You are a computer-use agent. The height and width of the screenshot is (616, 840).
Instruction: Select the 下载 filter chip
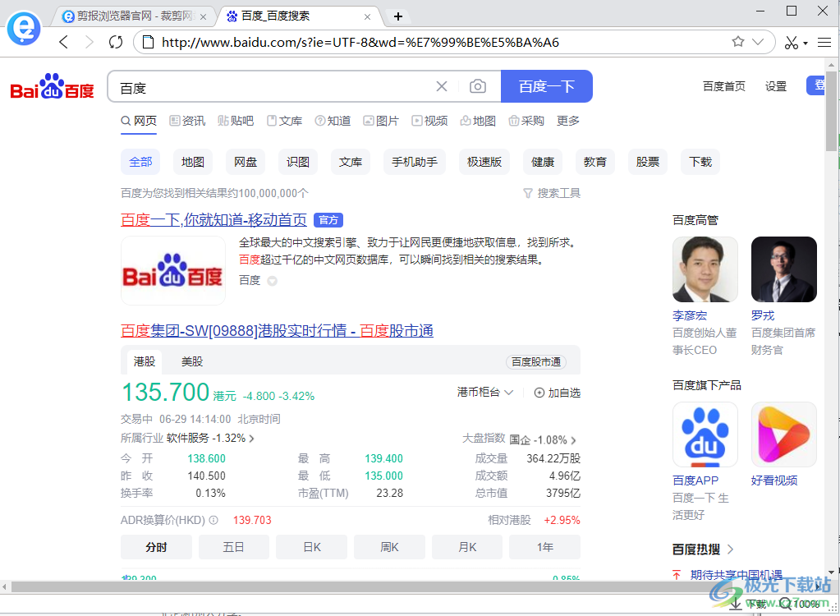[x=700, y=162]
